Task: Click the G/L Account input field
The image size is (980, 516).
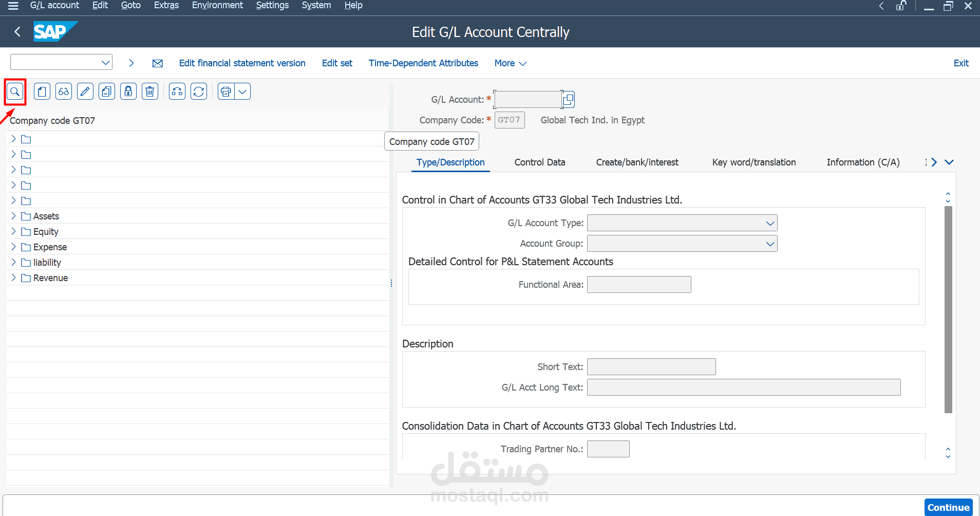Action: click(x=527, y=99)
